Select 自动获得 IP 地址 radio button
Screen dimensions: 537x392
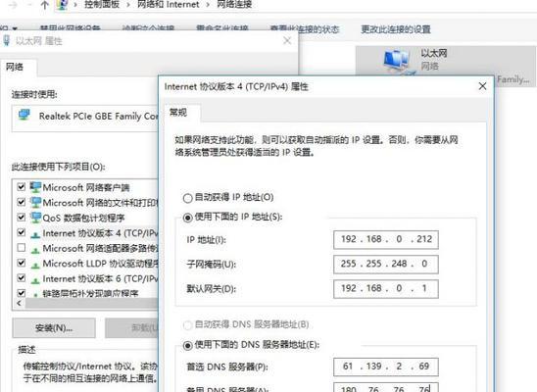pos(188,198)
